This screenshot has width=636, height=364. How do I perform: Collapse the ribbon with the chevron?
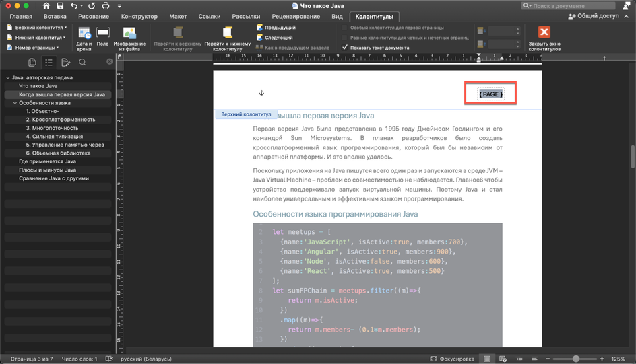pyautogui.click(x=627, y=17)
